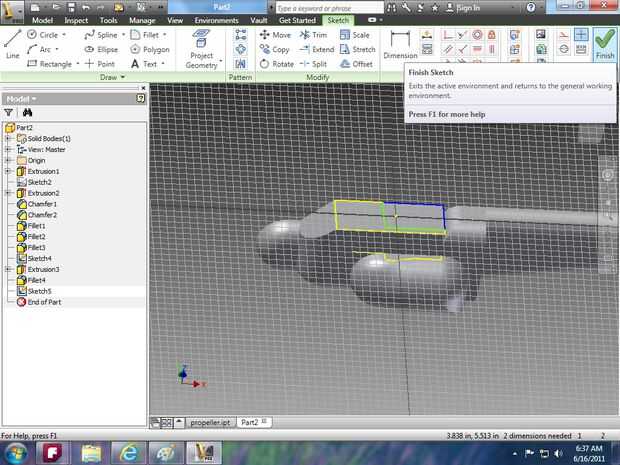Open the Help question mark button
The image size is (620, 465).
[531, 8]
